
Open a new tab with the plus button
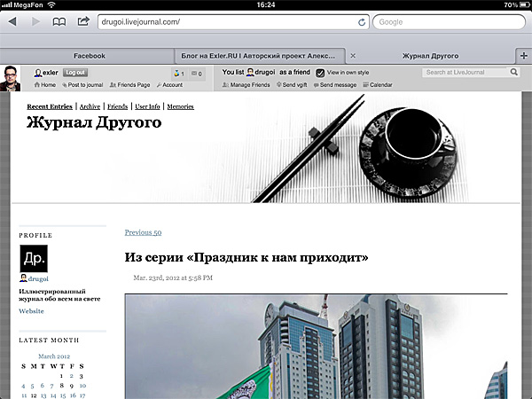coord(523,56)
